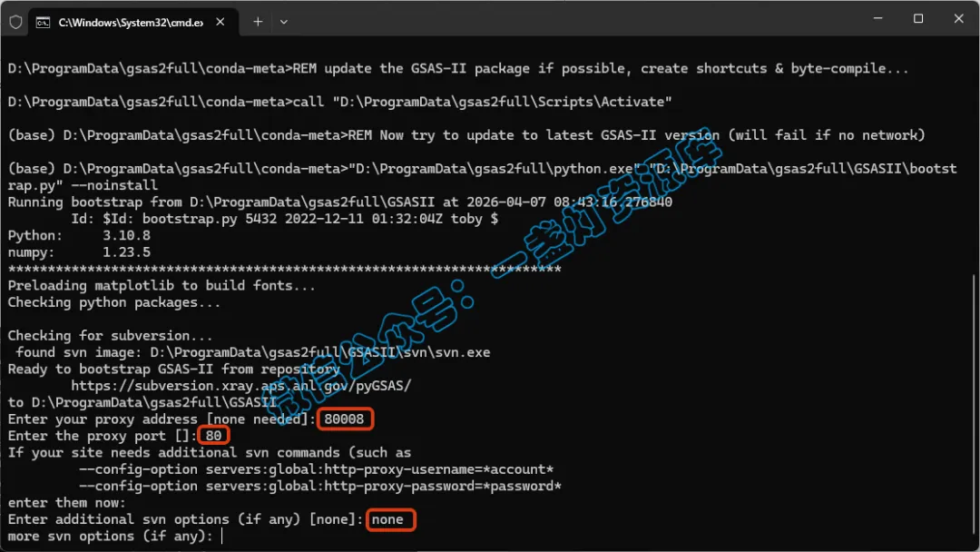Click 'Checking for subversion...' line
Image resolution: width=980 pixels, height=552 pixels.
(110, 336)
